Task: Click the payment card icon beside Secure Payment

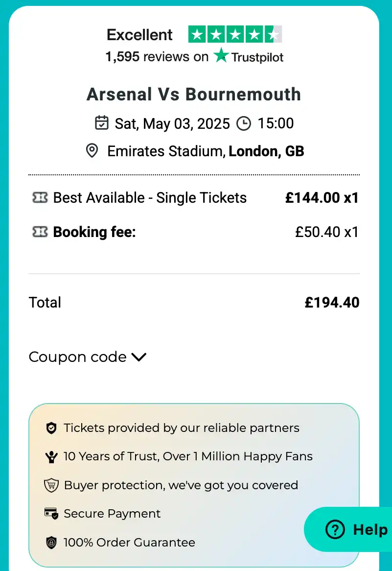Action: (51, 513)
